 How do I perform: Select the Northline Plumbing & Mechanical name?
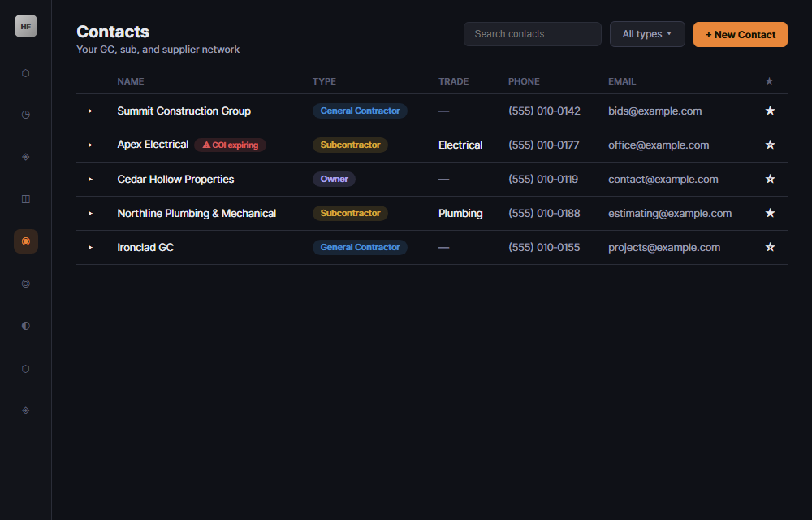click(197, 214)
